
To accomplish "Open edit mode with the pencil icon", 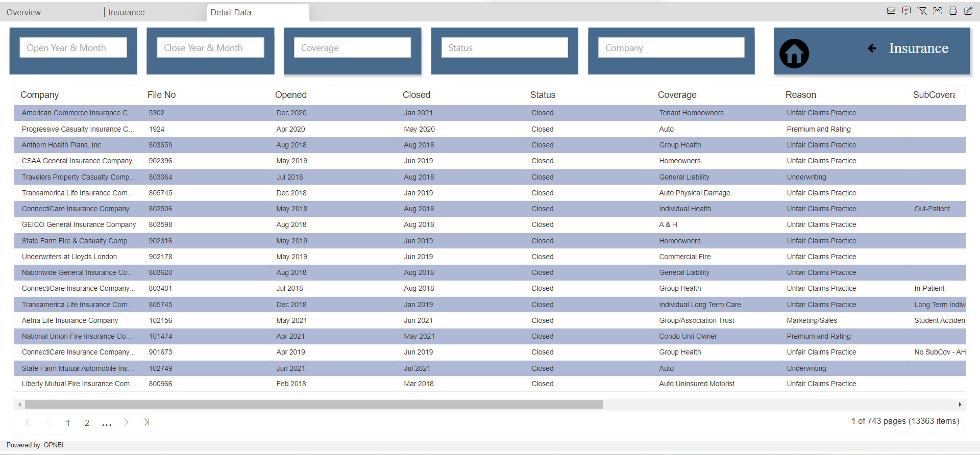I will coord(968,11).
